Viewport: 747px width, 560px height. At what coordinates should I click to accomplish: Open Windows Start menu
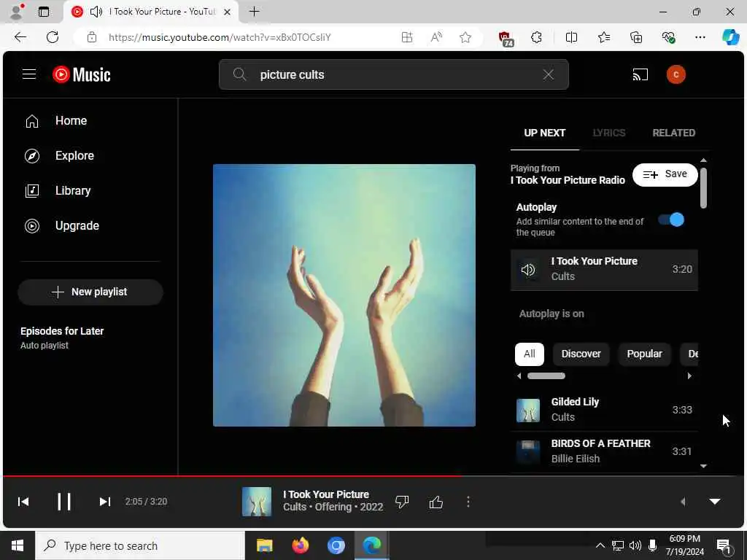(x=18, y=545)
